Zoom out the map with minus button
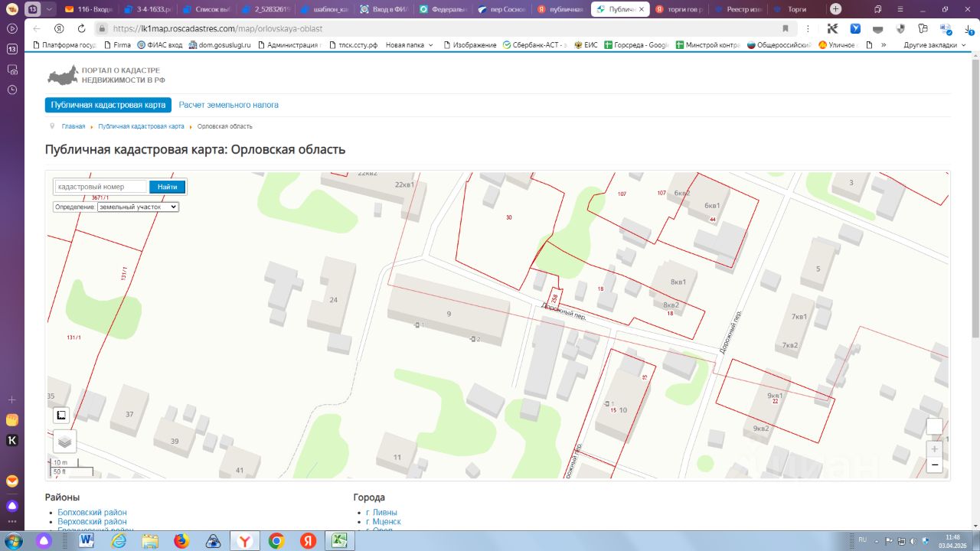Image resolution: width=980 pixels, height=551 pixels. 934,465
